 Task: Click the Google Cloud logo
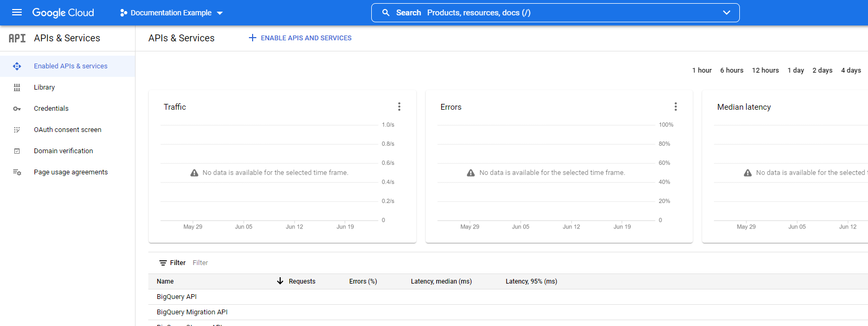click(63, 13)
